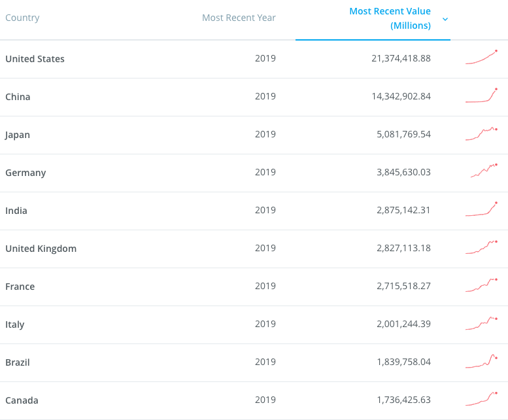Click China's sparkline trend chart

[482, 96]
